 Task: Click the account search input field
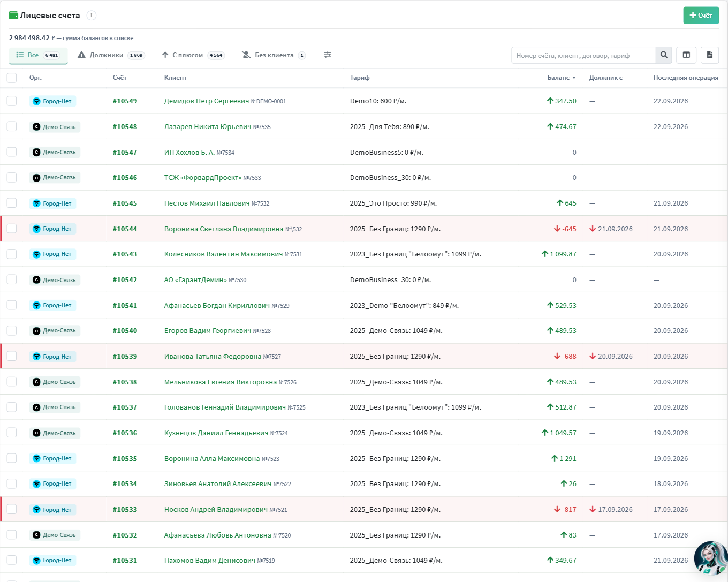(583, 55)
